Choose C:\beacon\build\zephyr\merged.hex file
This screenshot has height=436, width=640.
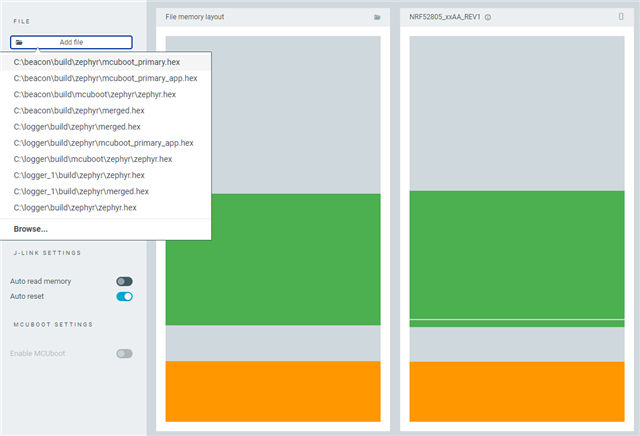pyautogui.click(x=106, y=111)
